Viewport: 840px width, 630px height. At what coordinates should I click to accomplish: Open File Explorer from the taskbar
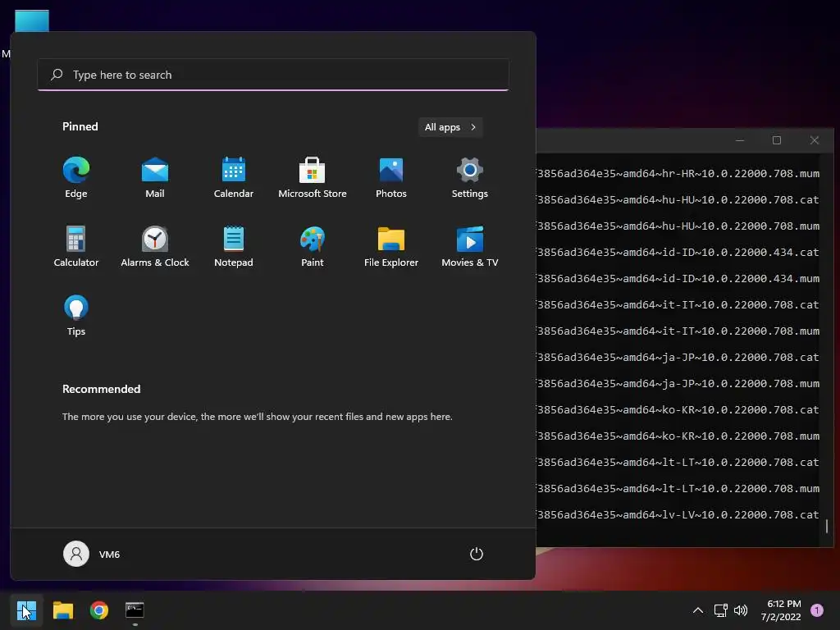(x=62, y=610)
